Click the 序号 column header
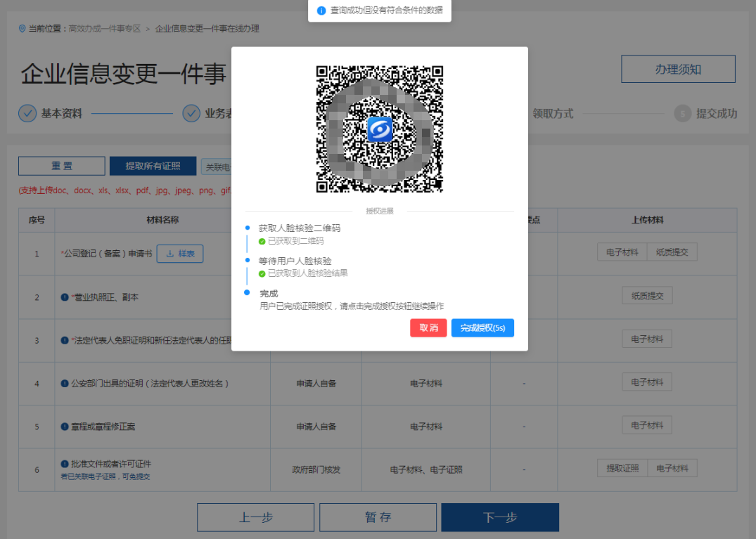The width and height of the screenshot is (756, 539). click(37, 220)
